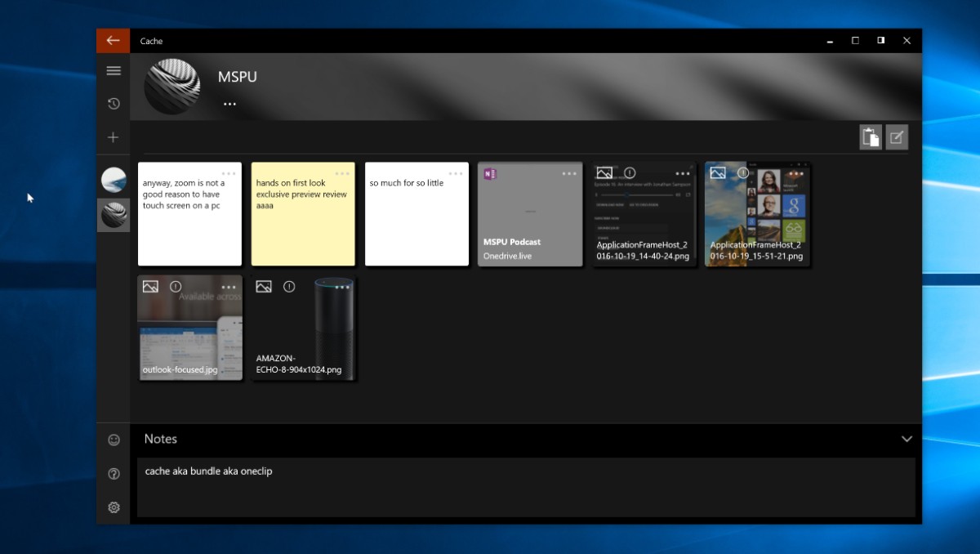The width and height of the screenshot is (980, 554).
Task: Create a new note with the pencil icon
Action: [897, 137]
